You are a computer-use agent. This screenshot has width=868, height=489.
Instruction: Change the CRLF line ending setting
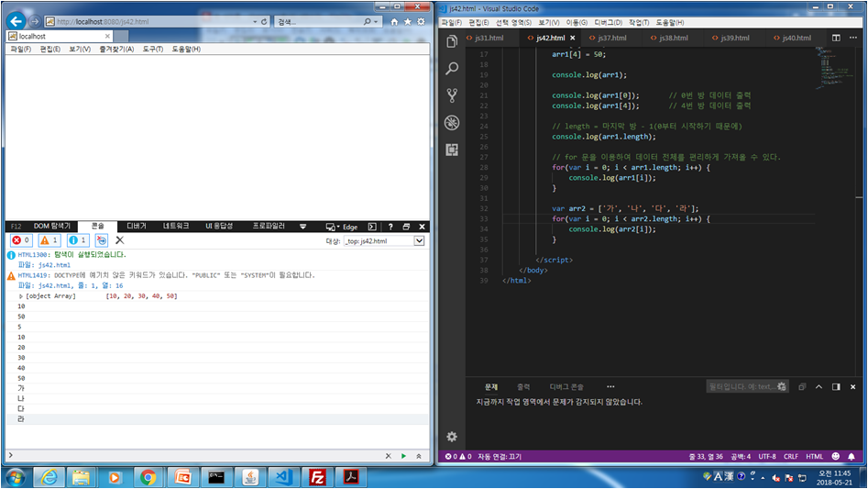pyautogui.click(x=790, y=456)
